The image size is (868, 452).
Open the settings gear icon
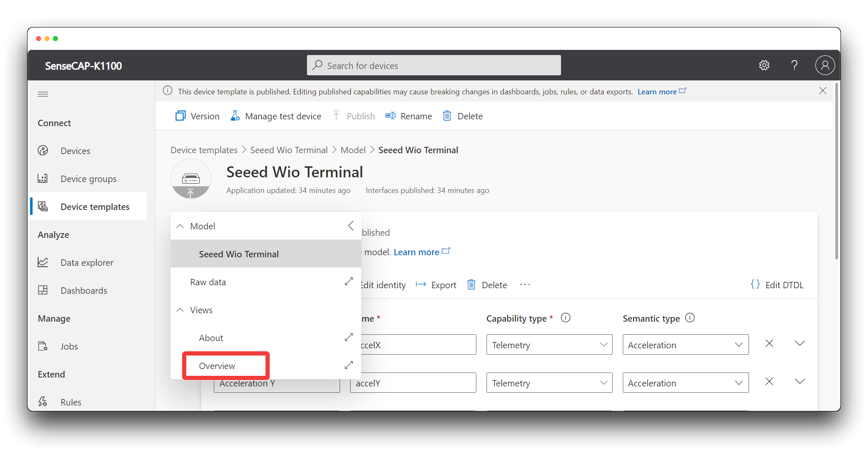[764, 65]
